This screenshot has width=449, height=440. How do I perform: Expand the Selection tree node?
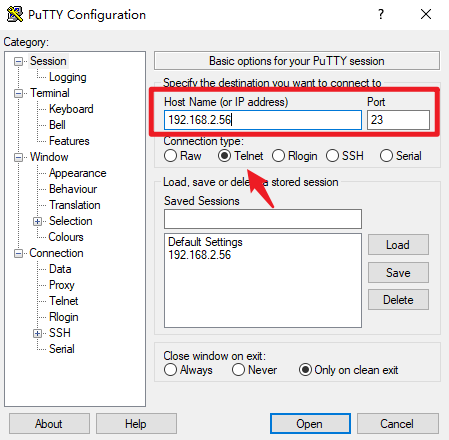pyautogui.click(x=37, y=221)
